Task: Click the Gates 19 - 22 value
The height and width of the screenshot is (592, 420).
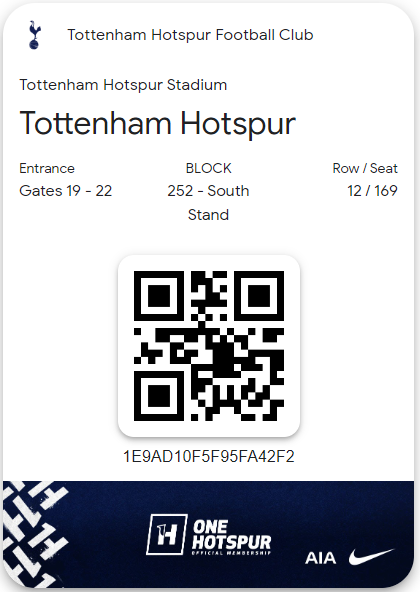Action: 66,191
